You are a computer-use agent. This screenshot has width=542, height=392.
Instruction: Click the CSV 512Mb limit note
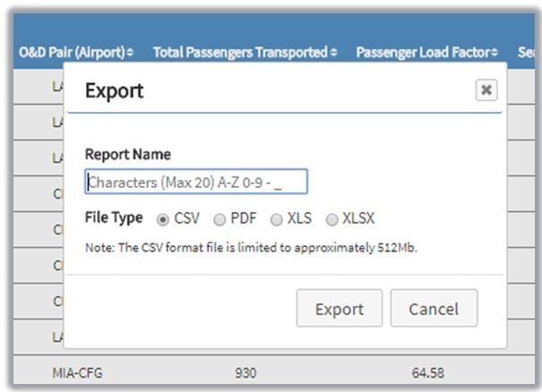(x=251, y=247)
